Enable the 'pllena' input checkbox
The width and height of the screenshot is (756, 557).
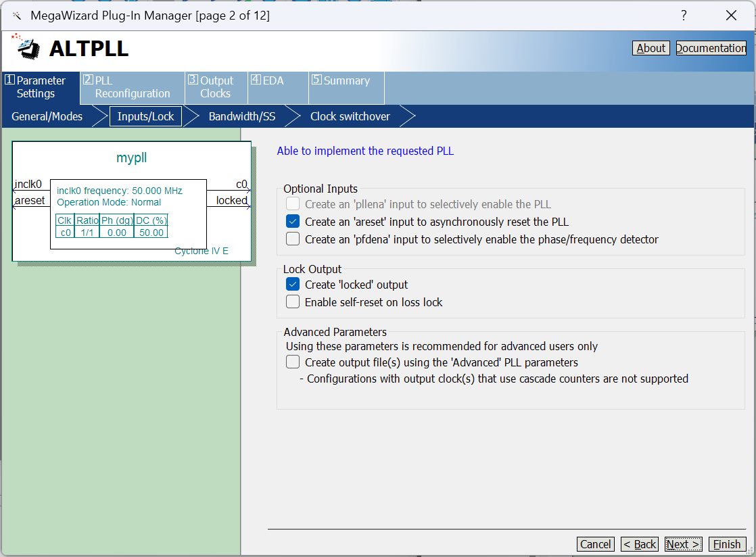[293, 204]
